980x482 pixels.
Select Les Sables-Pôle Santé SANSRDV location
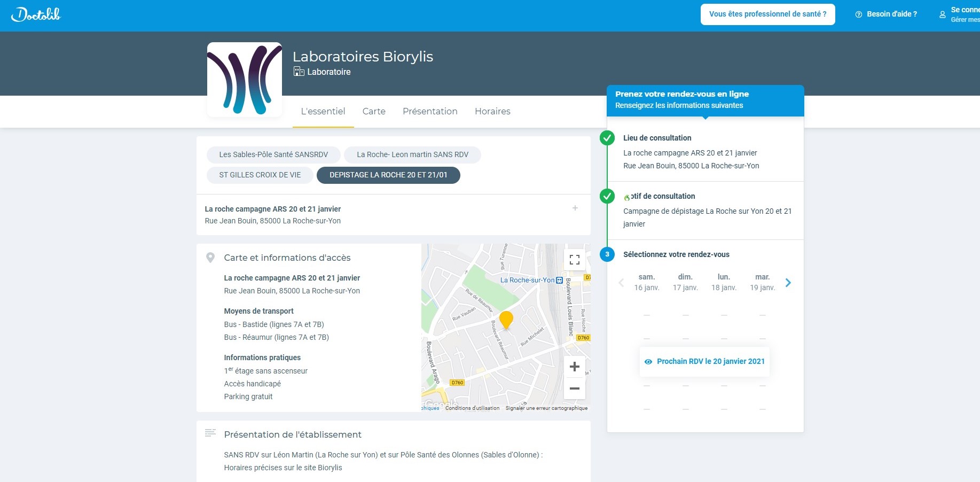point(273,154)
